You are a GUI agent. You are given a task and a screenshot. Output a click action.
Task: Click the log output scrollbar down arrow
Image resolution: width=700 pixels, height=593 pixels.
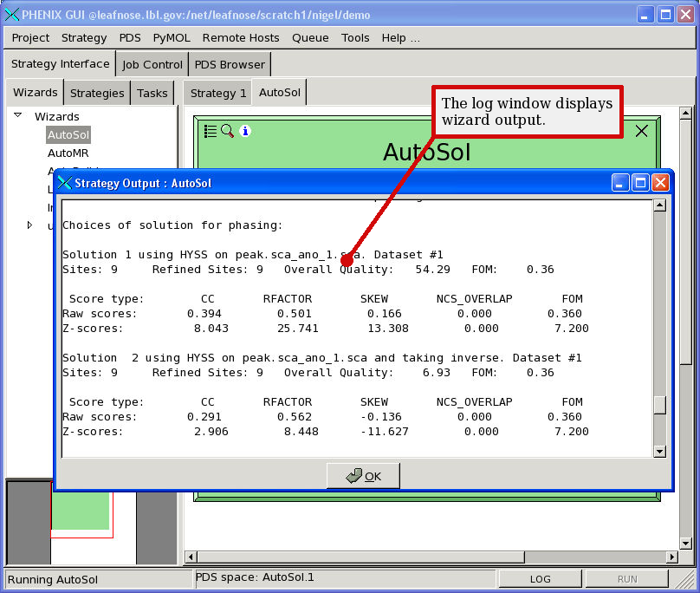pos(659,451)
